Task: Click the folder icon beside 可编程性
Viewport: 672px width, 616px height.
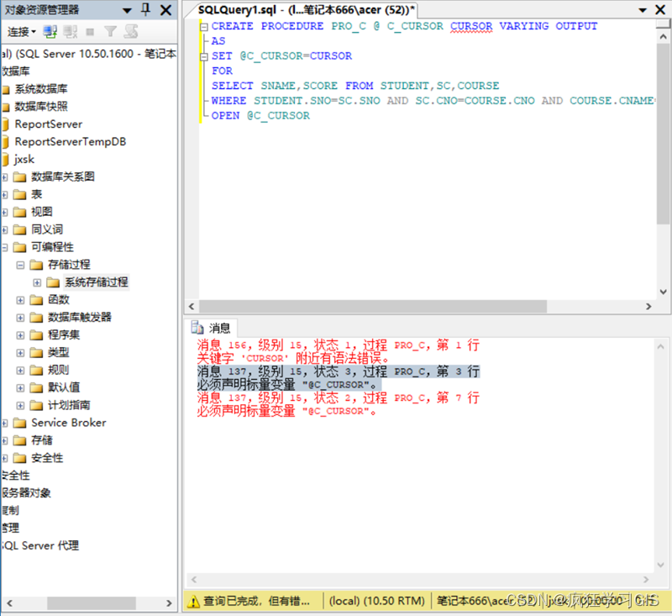Action: tap(19, 247)
